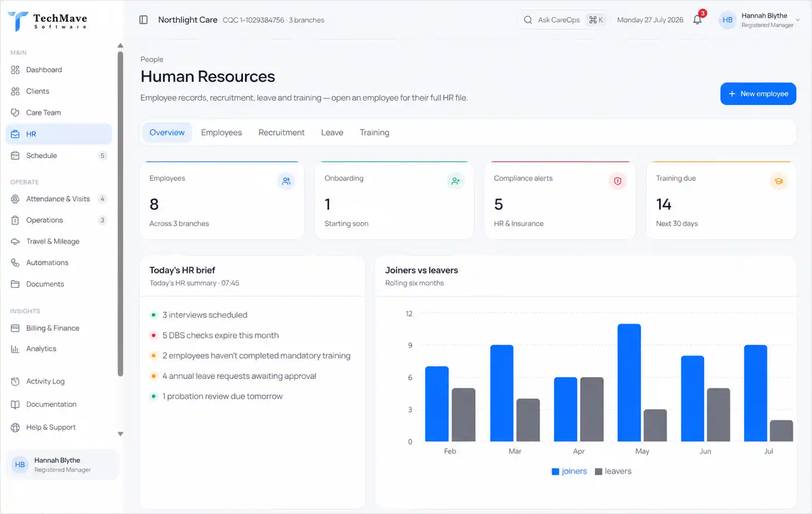This screenshot has width=812, height=514.
Task: Click '3 interviews scheduled' brief item
Action: pos(205,315)
